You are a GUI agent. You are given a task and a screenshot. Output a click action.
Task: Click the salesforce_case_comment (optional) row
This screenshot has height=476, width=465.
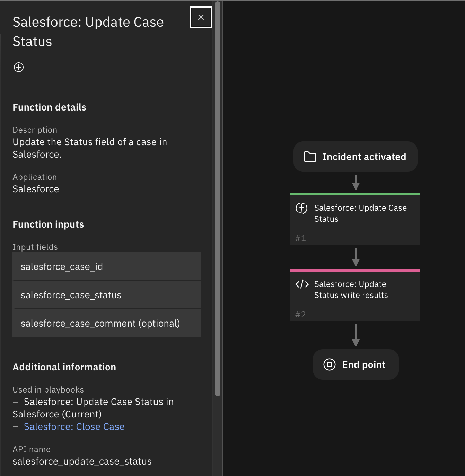pyautogui.click(x=107, y=323)
